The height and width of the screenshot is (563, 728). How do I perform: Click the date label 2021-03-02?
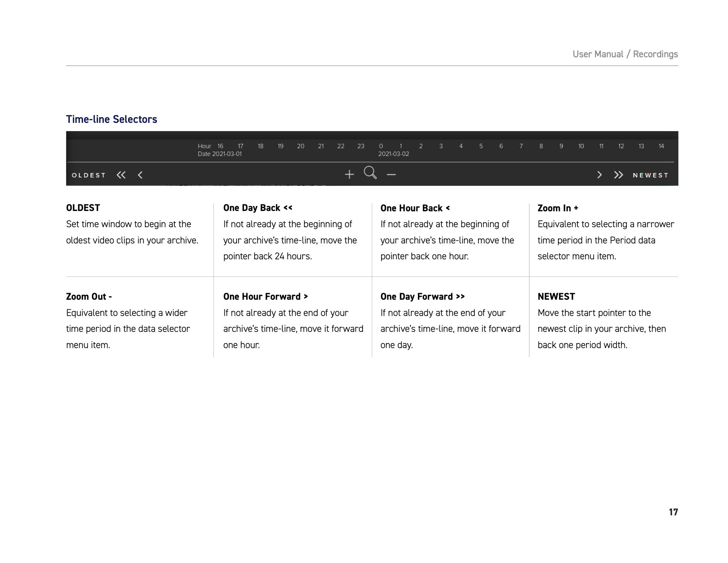click(x=394, y=154)
